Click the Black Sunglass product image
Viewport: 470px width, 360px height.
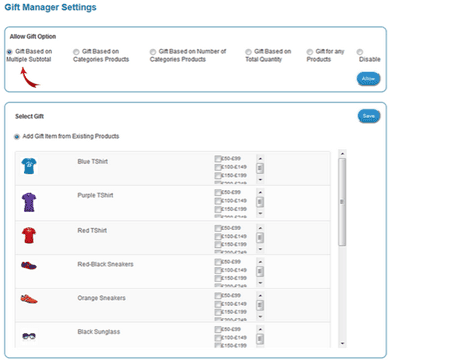click(29, 336)
